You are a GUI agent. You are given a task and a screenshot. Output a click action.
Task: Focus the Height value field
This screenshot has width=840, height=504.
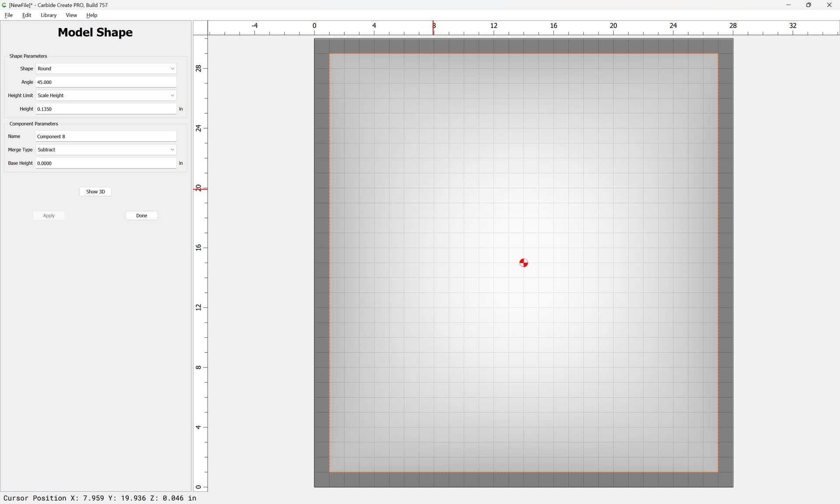[106, 109]
